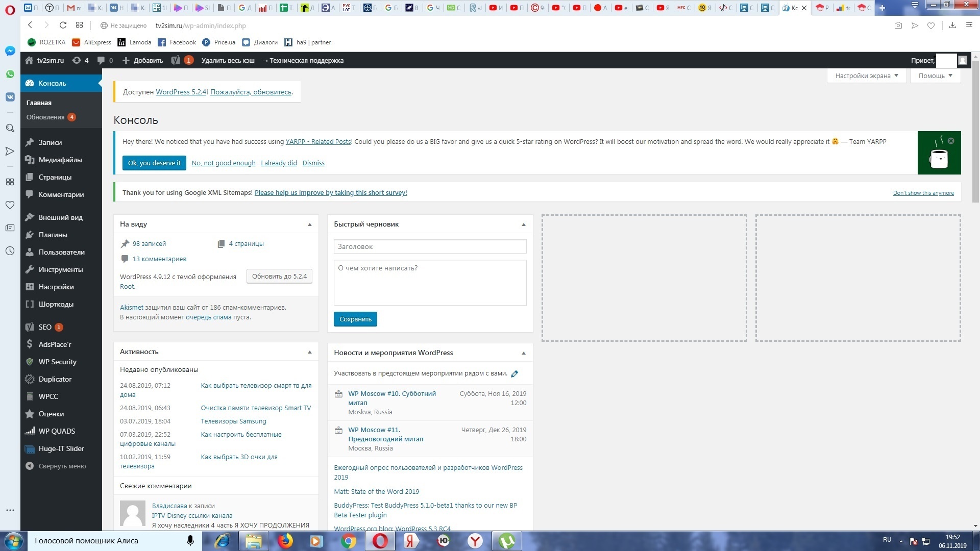Dismiss the YARPP notice with X icon
The height and width of the screenshot is (551, 980).
point(951,141)
